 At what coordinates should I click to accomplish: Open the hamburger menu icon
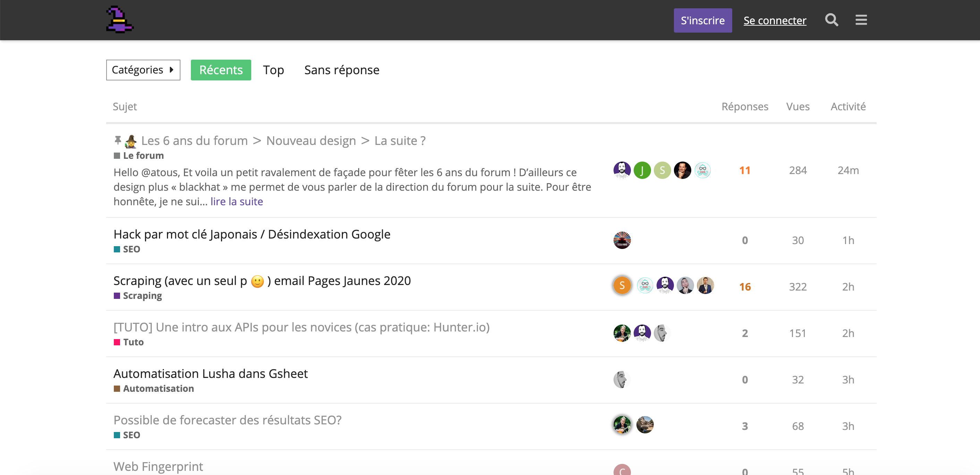click(x=861, y=20)
